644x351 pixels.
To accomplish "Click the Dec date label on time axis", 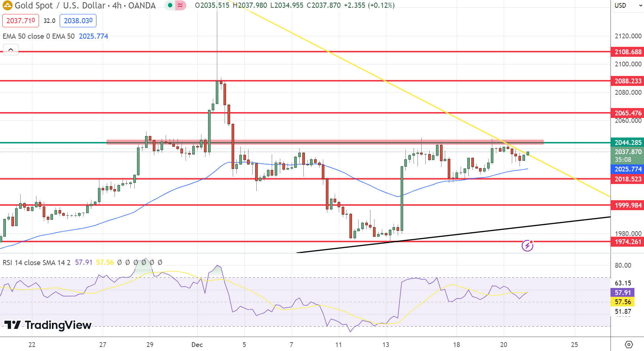I will 197,345.
